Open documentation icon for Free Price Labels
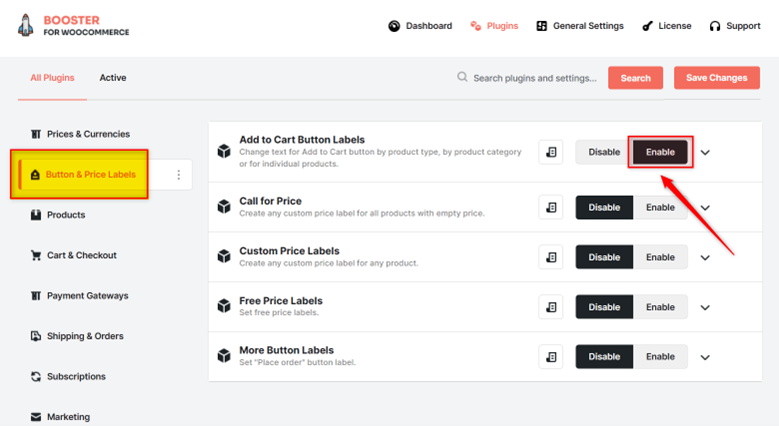The image size is (779, 426). point(550,307)
